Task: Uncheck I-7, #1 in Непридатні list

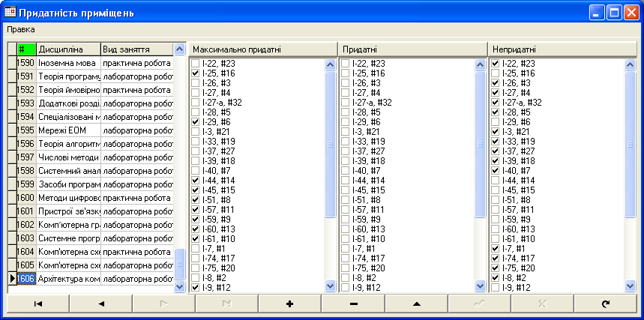Action: click(496, 249)
